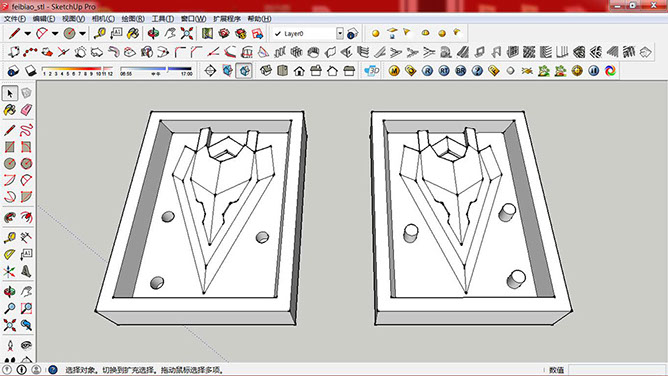Select the Rotated Rectangle tool

point(26,147)
